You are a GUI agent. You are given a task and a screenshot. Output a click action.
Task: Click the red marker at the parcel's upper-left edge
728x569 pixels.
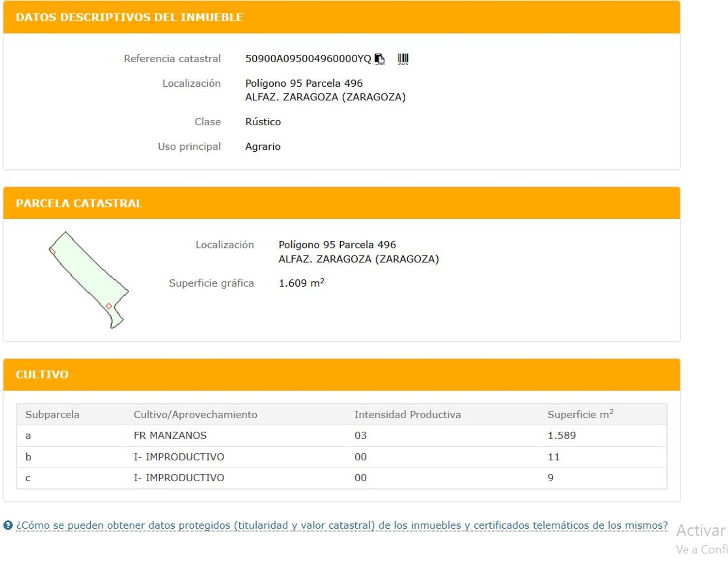pos(52,251)
